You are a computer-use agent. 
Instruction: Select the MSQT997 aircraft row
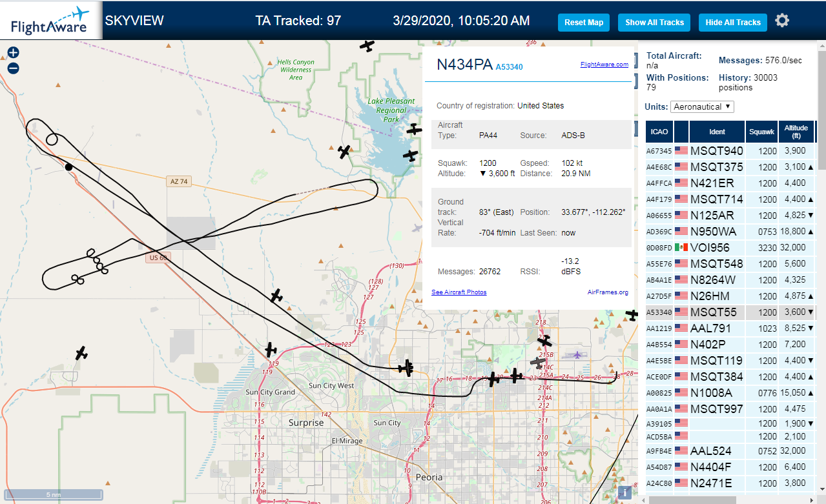[730, 409]
